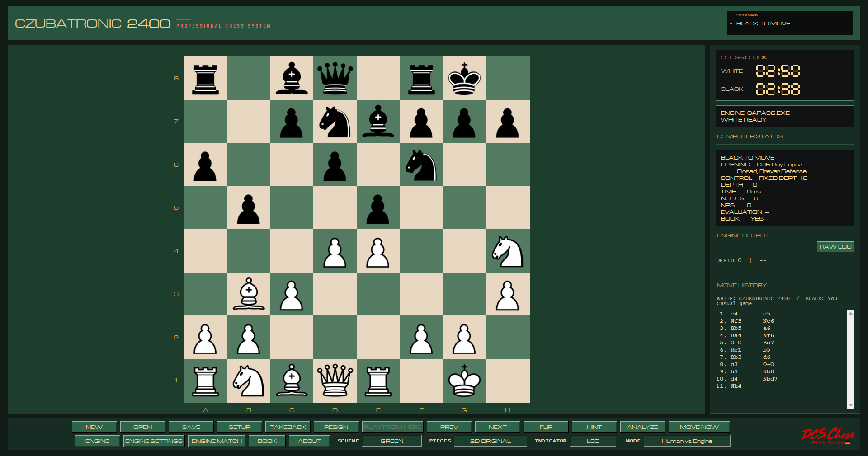Click the RESIGN button
This screenshot has width=868, height=456.
pos(336,427)
